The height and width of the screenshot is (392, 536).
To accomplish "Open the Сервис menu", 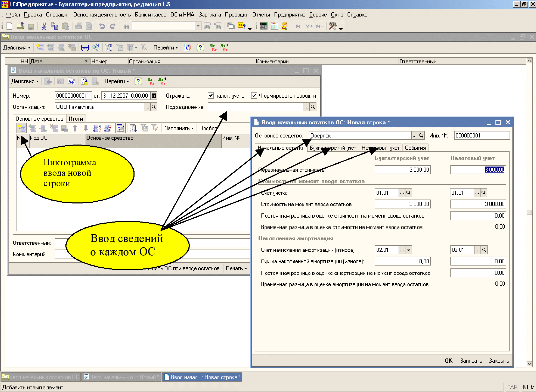I will (318, 15).
